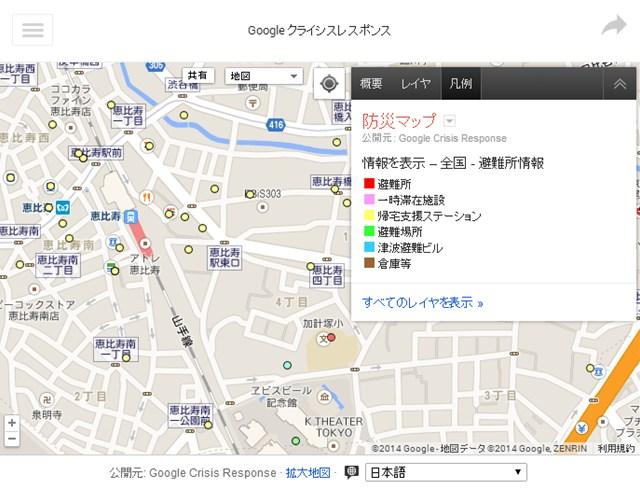This screenshot has width=640, height=488.
Task: Zoom in with the plus button
Action: 12,423
